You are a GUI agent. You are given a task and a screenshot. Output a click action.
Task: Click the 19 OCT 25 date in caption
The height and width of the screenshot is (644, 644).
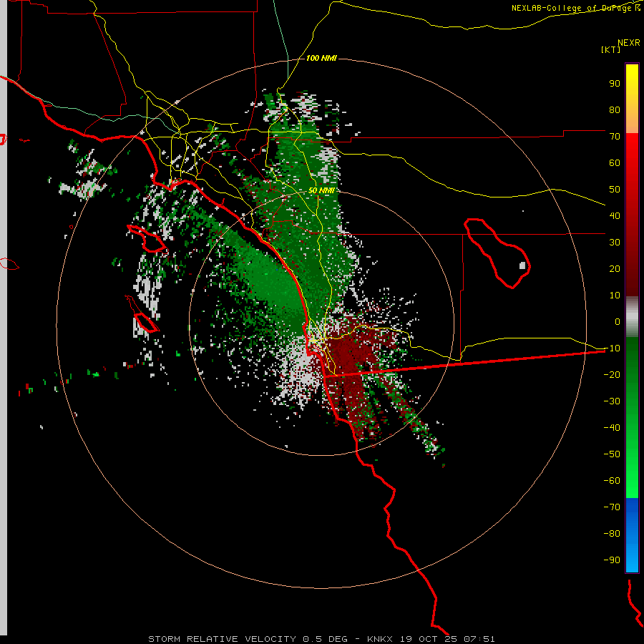(429, 639)
